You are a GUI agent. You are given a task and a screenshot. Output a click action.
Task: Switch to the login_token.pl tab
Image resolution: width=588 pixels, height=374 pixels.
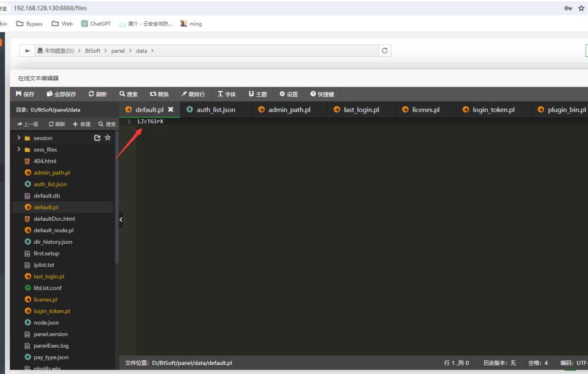pos(493,110)
